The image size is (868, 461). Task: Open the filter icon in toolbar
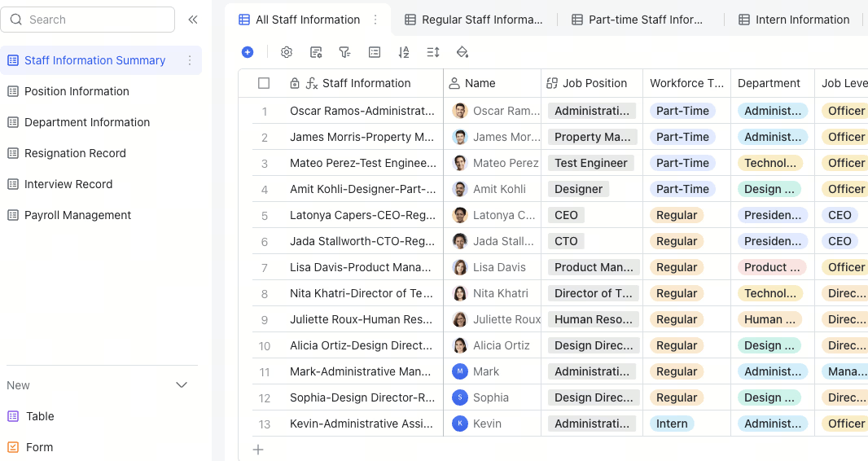click(x=344, y=52)
